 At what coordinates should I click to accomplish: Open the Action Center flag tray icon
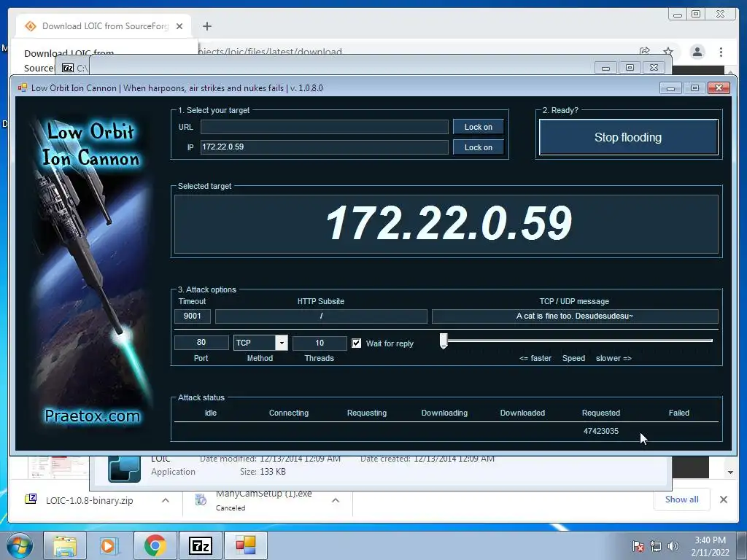(638, 546)
